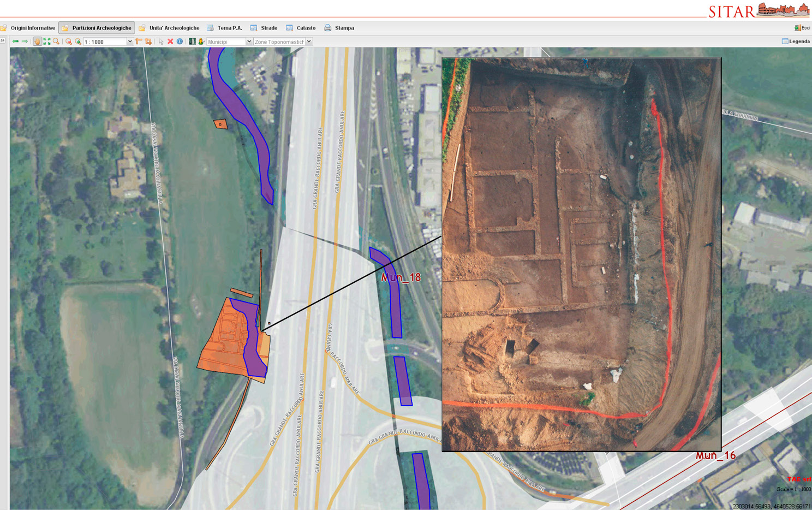Clear selection with the red X icon

tap(170, 41)
